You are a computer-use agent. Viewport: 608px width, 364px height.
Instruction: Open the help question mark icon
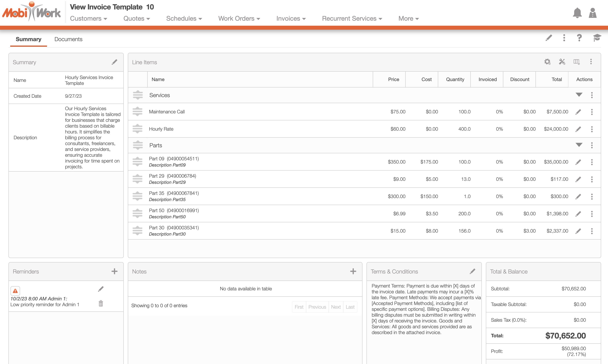(x=579, y=38)
